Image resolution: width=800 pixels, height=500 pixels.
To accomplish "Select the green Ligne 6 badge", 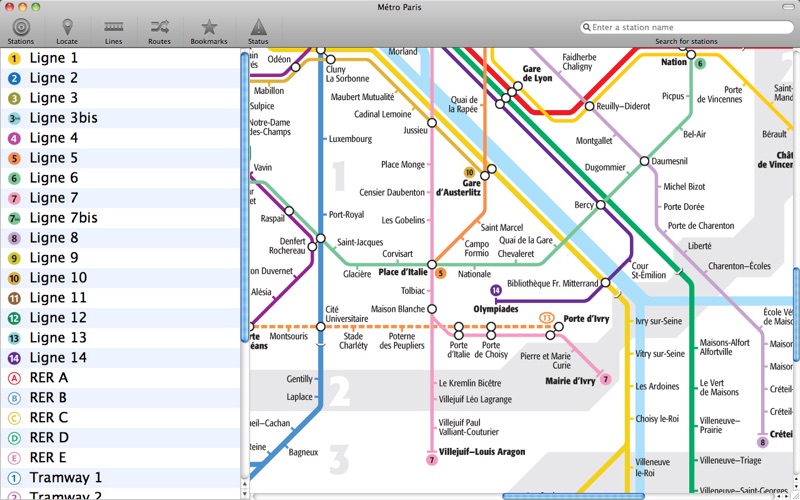I will [14, 179].
